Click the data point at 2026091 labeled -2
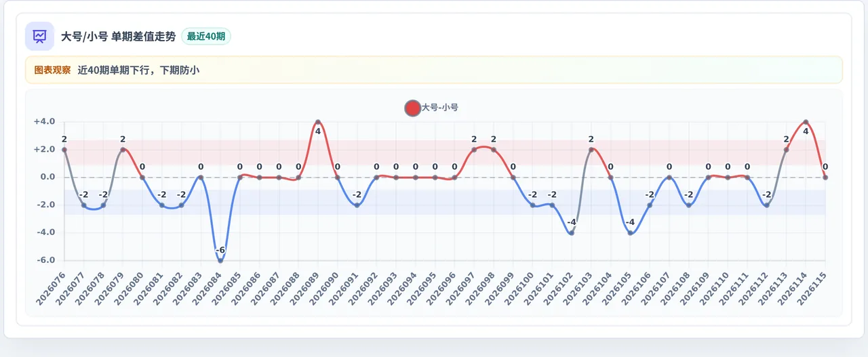This screenshot has width=868, height=357. [357, 205]
